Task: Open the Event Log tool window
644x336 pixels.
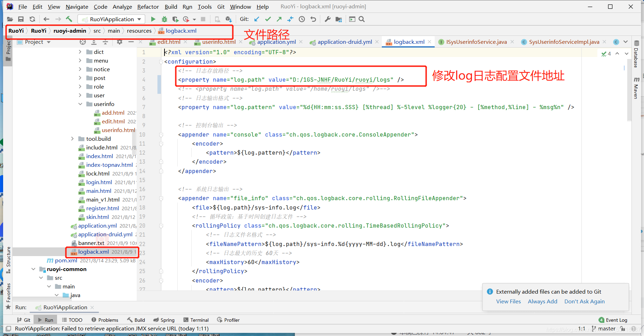Action: pos(613,320)
